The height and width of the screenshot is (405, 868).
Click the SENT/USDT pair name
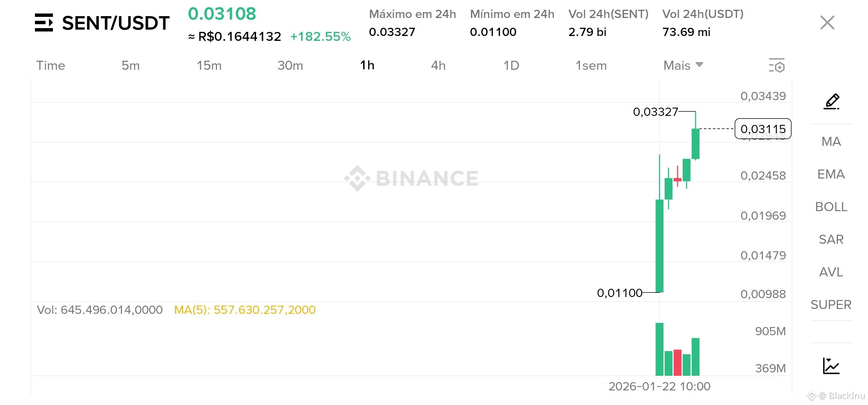[116, 23]
